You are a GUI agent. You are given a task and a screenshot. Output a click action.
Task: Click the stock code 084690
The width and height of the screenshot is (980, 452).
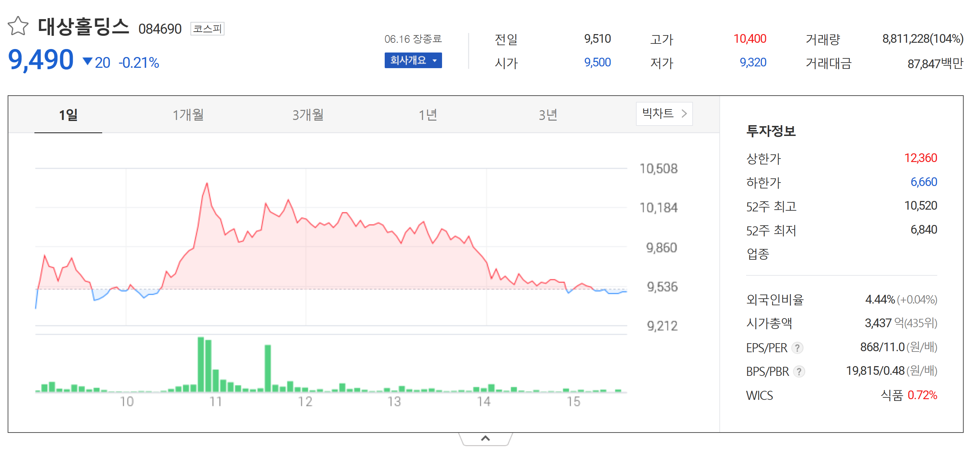(x=160, y=29)
